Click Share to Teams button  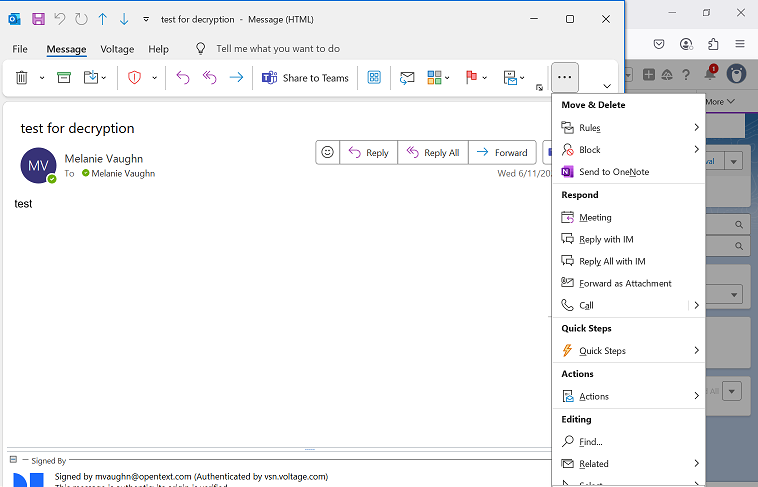pos(305,78)
